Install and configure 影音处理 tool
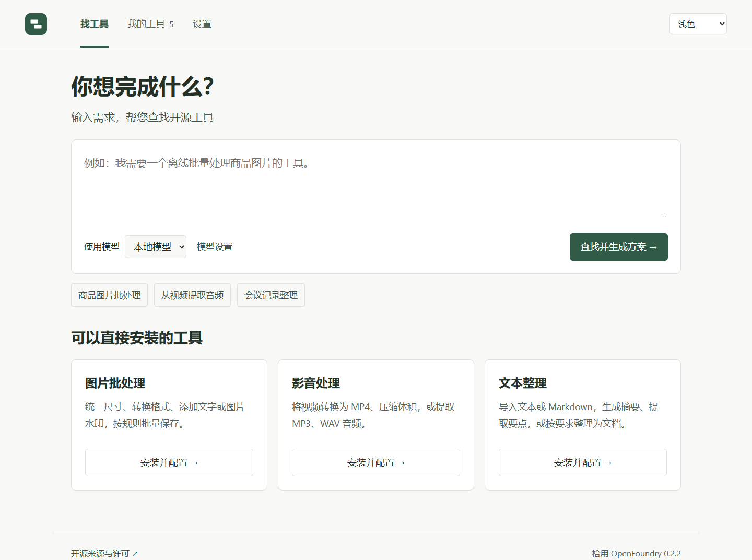Screen dimensions: 752x560 point(376,463)
